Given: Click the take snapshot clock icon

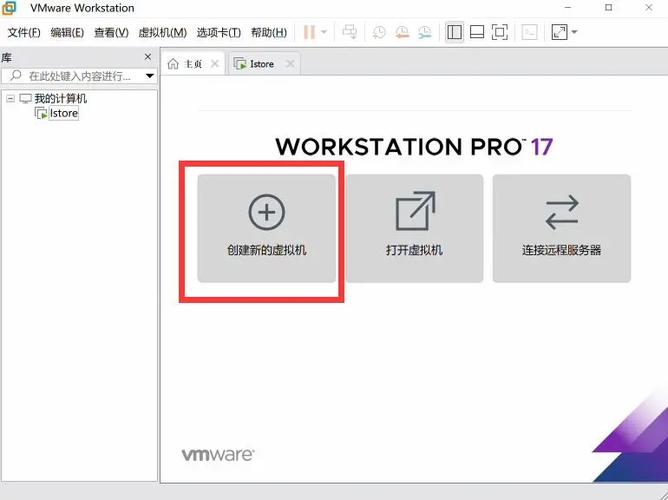Looking at the screenshot, I should (x=378, y=32).
